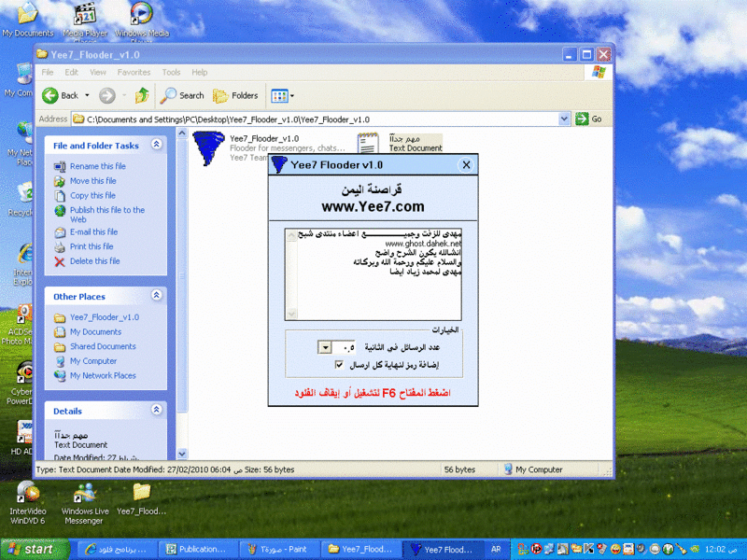This screenshot has height=560, width=747.
Task: Open My Documents desktop icon
Action: point(28,20)
